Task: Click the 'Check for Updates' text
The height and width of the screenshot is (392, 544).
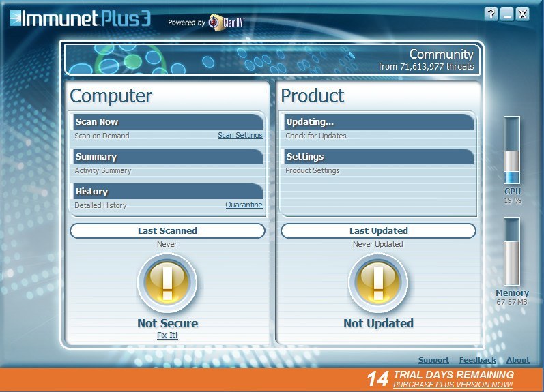Action: (x=316, y=136)
